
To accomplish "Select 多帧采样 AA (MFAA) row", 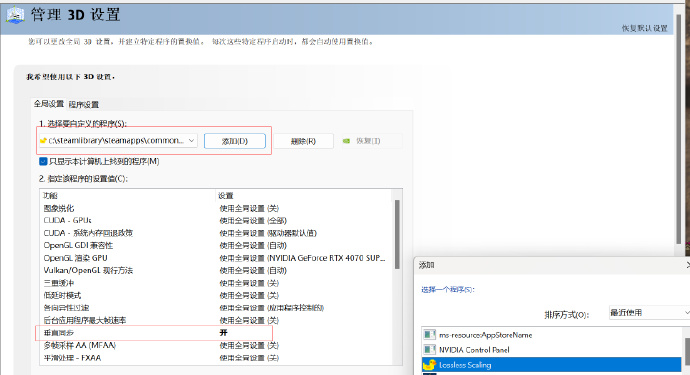I will tap(216, 346).
